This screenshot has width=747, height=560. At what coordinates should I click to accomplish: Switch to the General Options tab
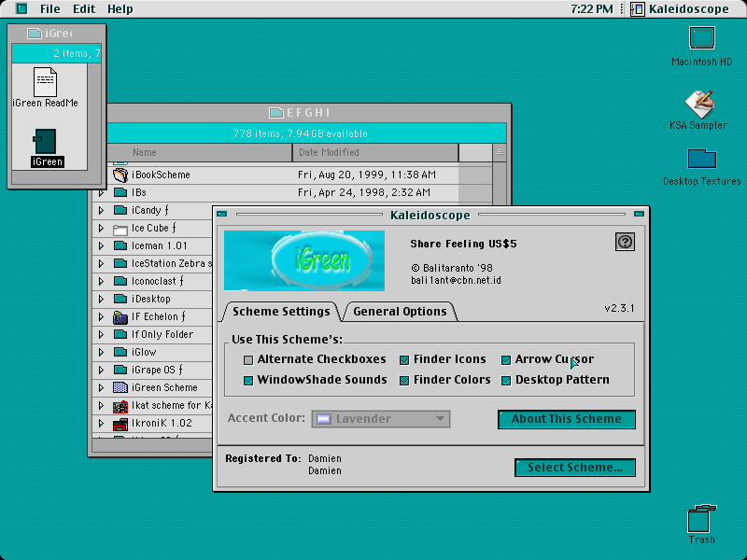pyautogui.click(x=401, y=312)
